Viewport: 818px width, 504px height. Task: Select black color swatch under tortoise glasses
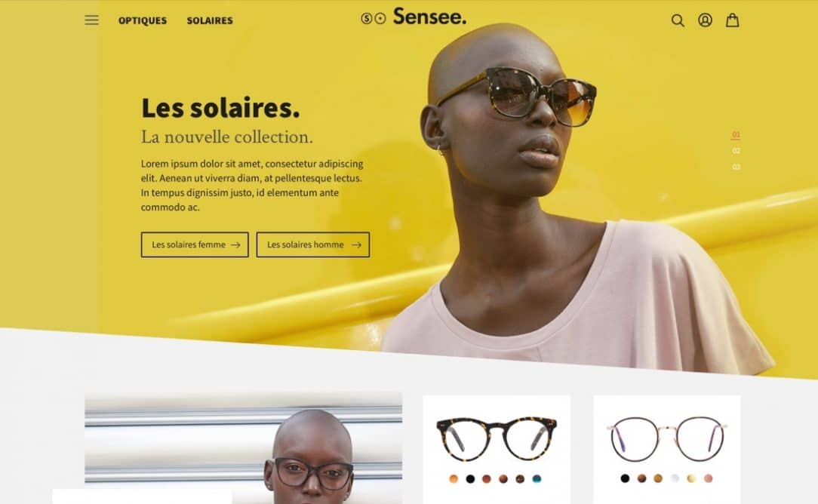pyautogui.click(x=470, y=479)
